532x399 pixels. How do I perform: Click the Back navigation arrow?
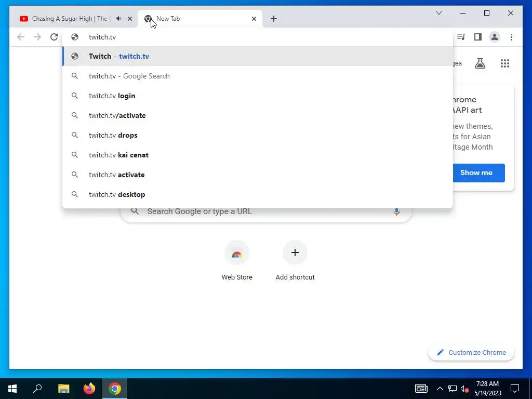pos(21,37)
